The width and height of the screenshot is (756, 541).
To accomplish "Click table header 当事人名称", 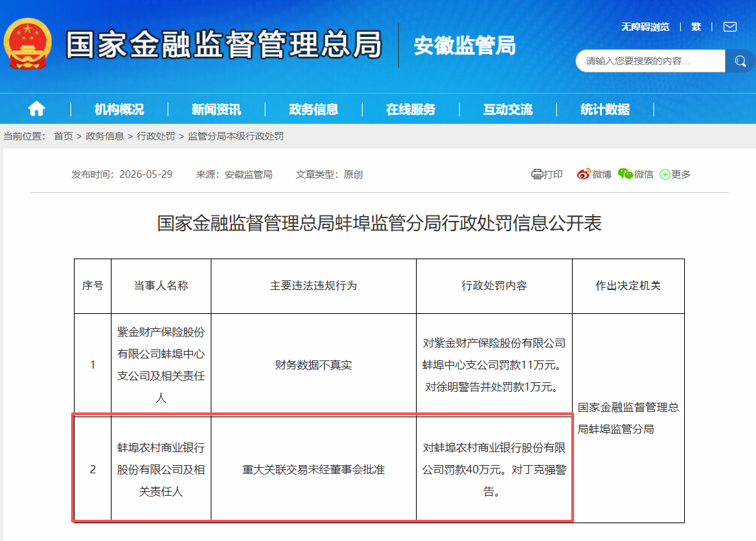I will pyautogui.click(x=161, y=285).
